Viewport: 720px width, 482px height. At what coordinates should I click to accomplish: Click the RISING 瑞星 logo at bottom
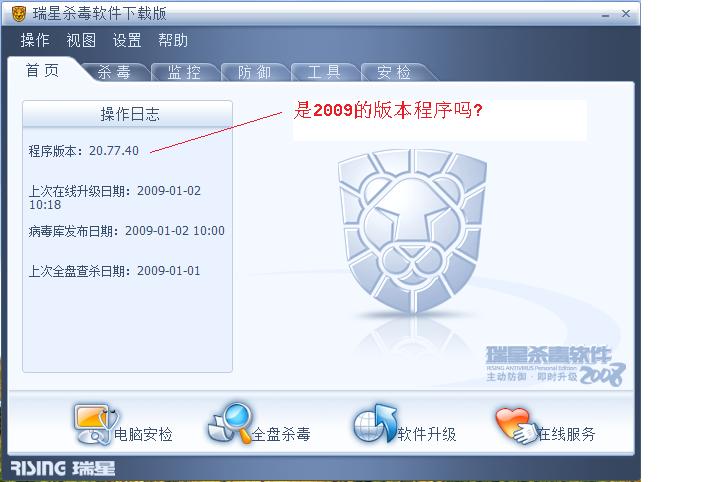point(63,468)
